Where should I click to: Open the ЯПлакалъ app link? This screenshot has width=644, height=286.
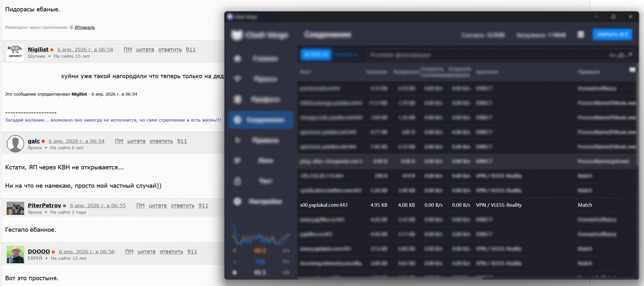click(85, 28)
